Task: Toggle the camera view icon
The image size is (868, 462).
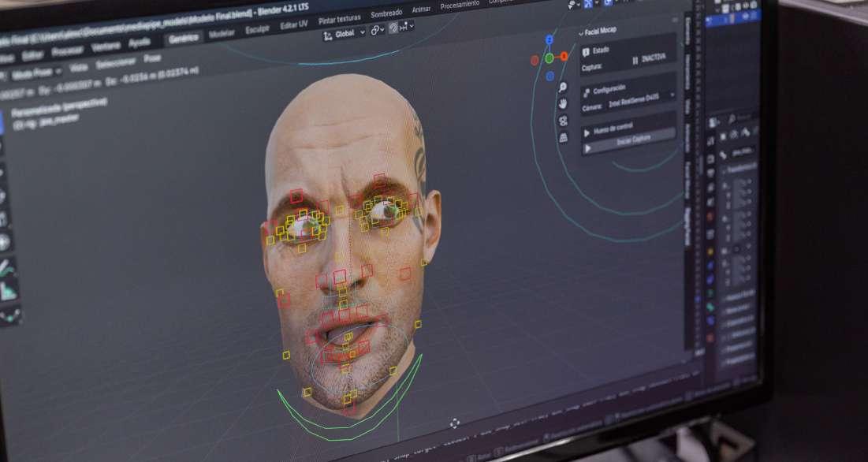Action: (563, 121)
